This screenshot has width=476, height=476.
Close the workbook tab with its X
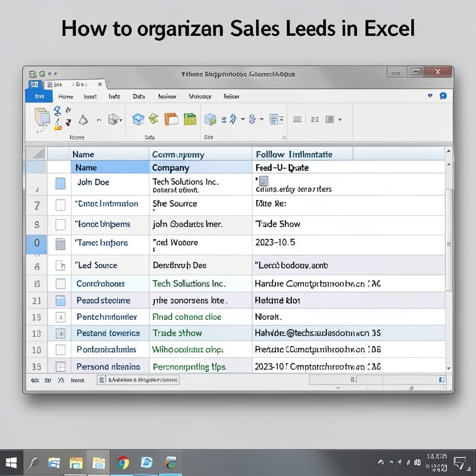tap(100, 85)
